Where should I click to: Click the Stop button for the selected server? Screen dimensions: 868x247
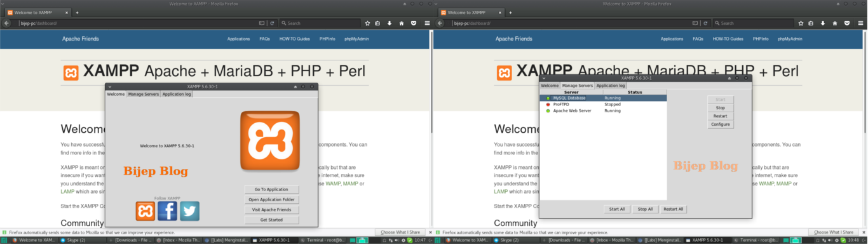click(x=721, y=108)
